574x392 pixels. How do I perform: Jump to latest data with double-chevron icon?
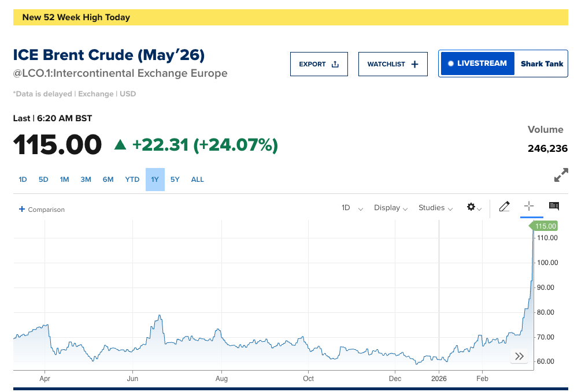tap(519, 356)
